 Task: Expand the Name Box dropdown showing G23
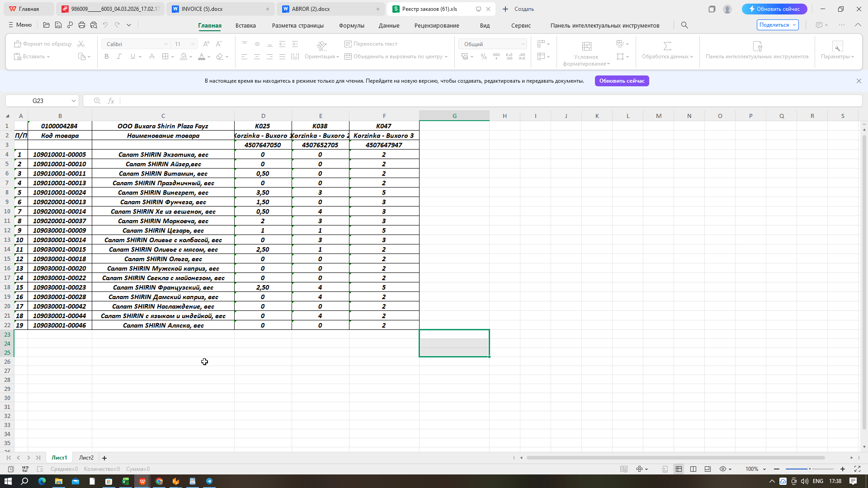tap(73, 101)
